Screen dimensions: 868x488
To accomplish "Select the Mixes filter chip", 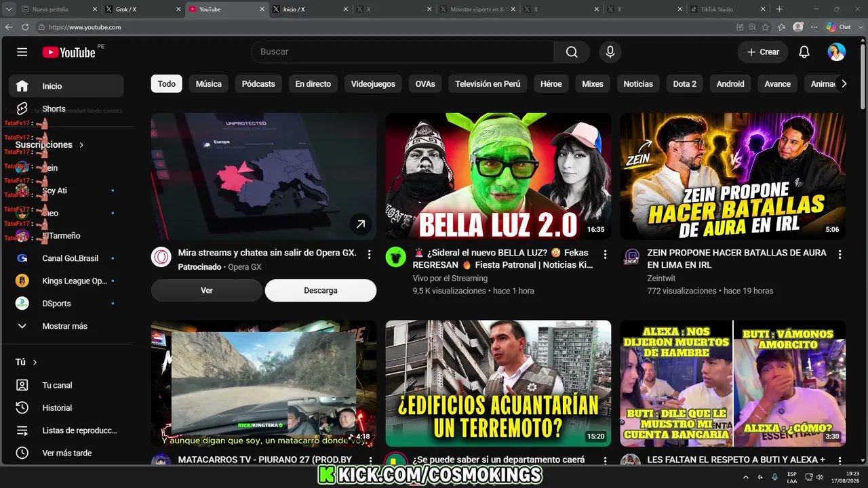I will click(593, 84).
